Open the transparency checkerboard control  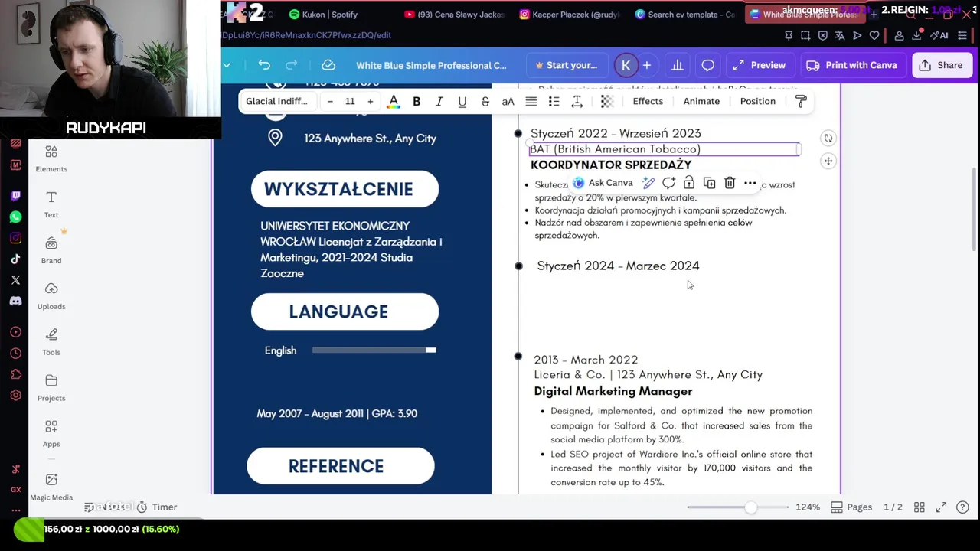(607, 102)
